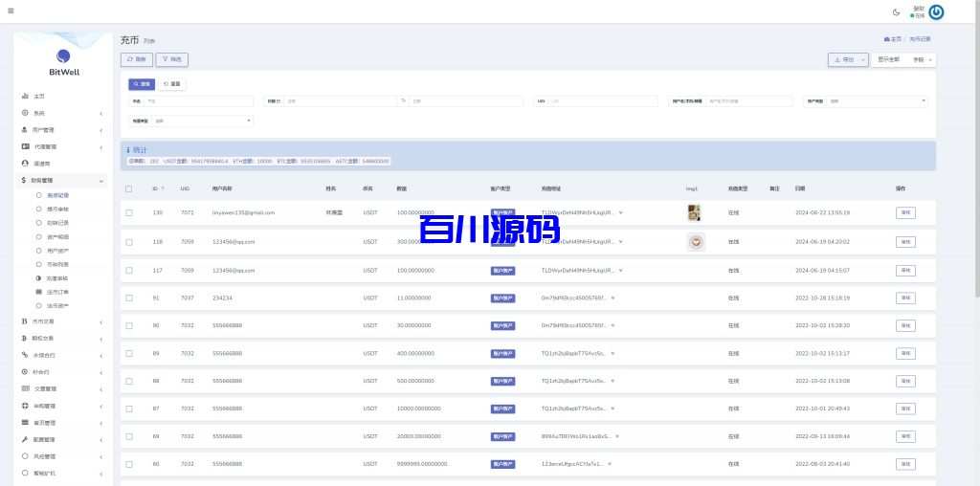Check the checkbox for row ID 87
Screen dimensions: 980x486
[129, 409]
